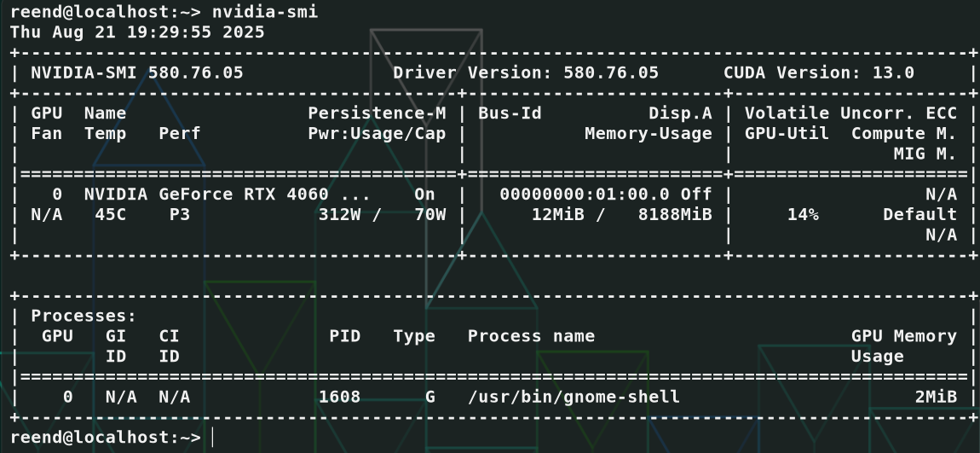Select the PID column header
Screen dimensions: 980x453
tap(345, 336)
